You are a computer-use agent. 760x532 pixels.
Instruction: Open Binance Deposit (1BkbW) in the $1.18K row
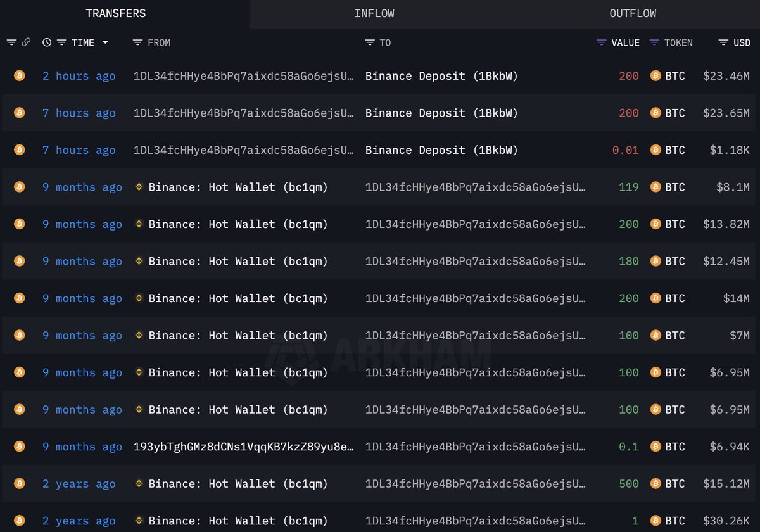pyautogui.click(x=441, y=150)
